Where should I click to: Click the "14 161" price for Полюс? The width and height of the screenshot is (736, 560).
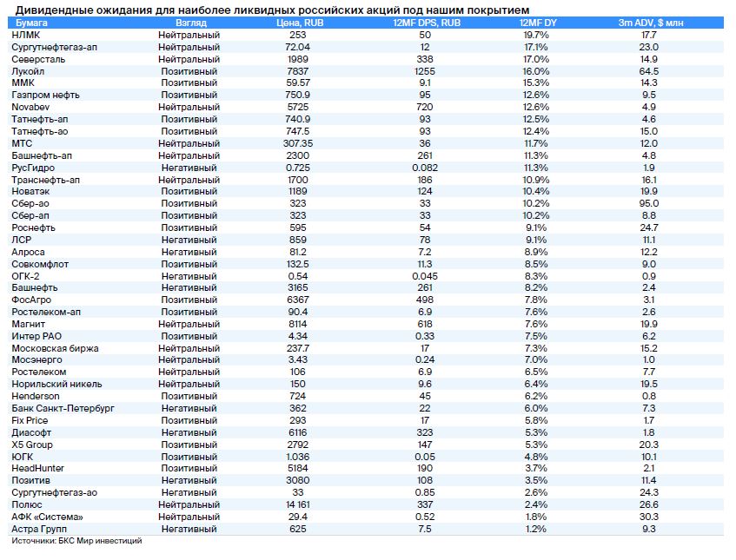(297, 506)
